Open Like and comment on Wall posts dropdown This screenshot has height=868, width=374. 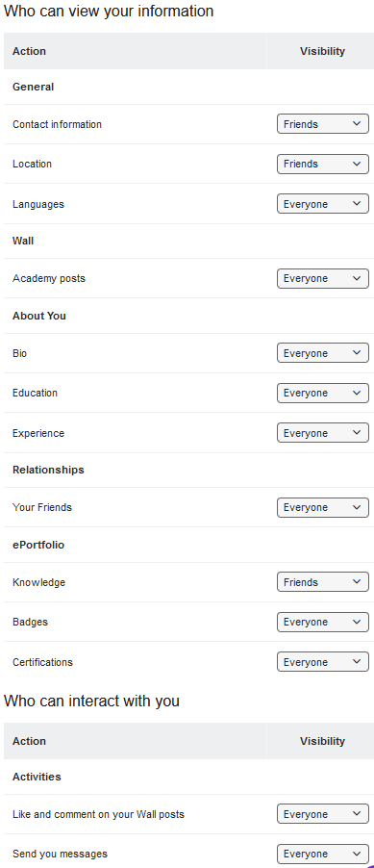(x=322, y=814)
